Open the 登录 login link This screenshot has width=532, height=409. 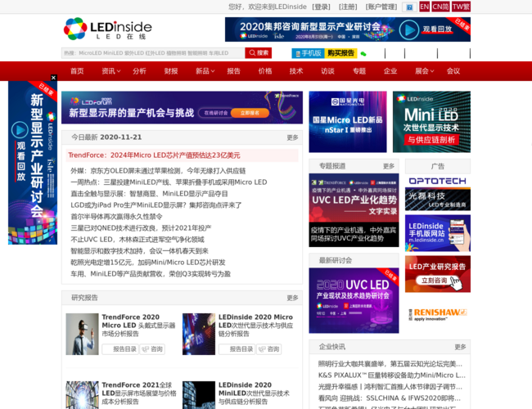(x=321, y=7)
